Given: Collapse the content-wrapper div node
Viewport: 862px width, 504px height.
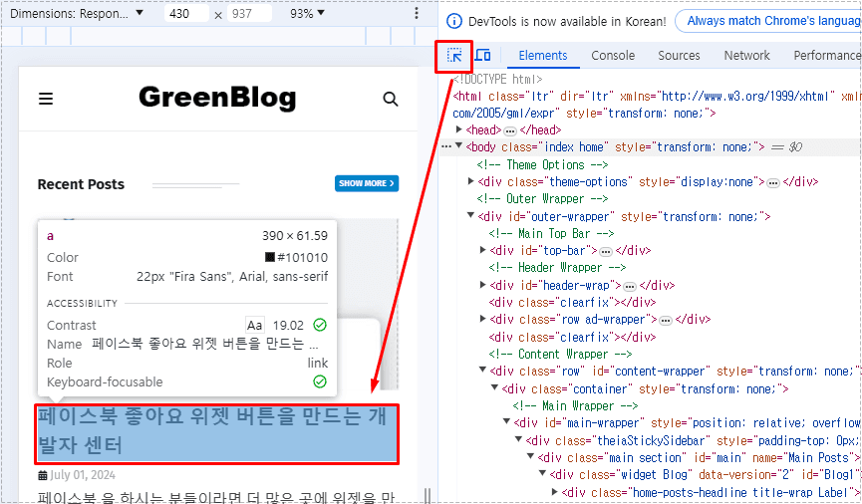Looking at the screenshot, I should pyautogui.click(x=482, y=370).
